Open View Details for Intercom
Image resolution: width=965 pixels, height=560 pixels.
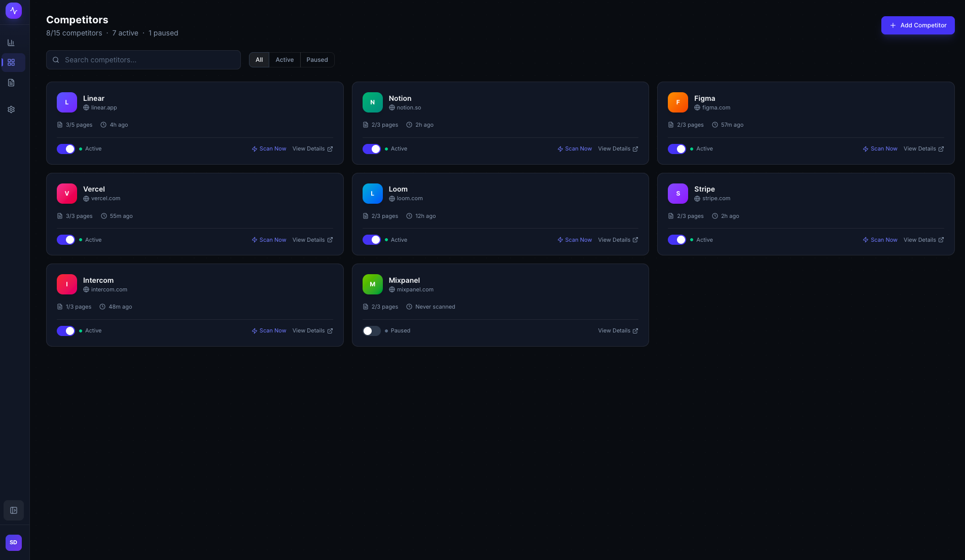tap(312, 330)
